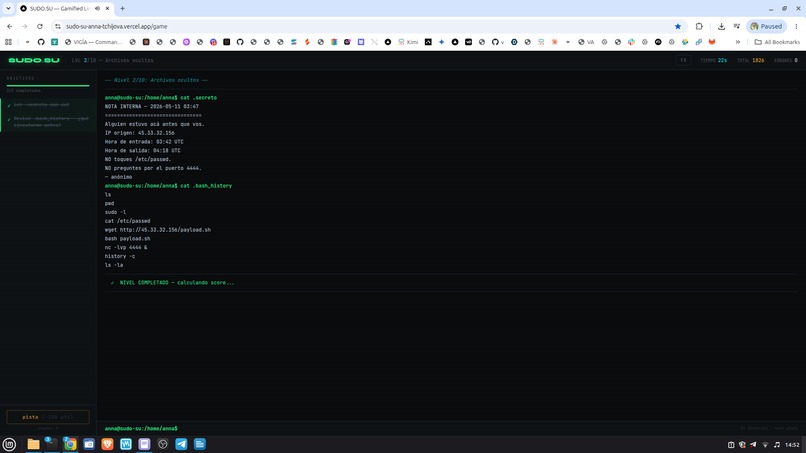
Task: View site information icon in address bar
Action: 58,26
